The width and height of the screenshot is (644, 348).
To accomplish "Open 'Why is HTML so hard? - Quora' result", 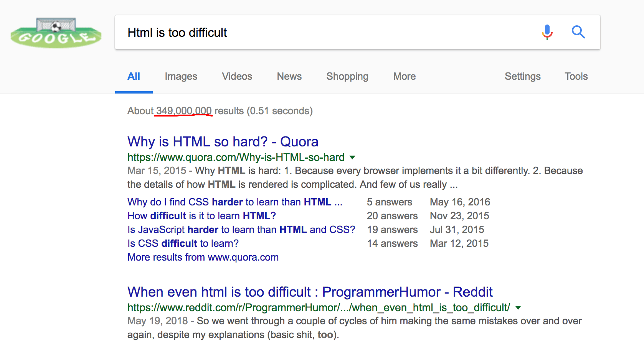I will click(x=223, y=142).
